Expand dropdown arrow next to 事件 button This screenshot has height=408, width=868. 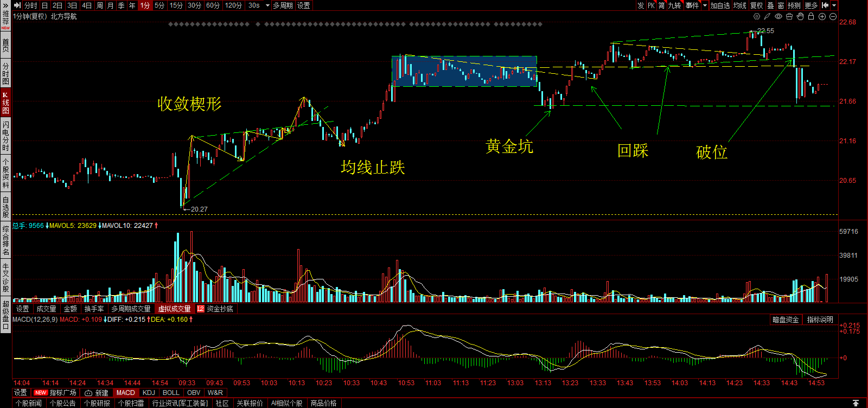pyautogui.click(x=705, y=5)
